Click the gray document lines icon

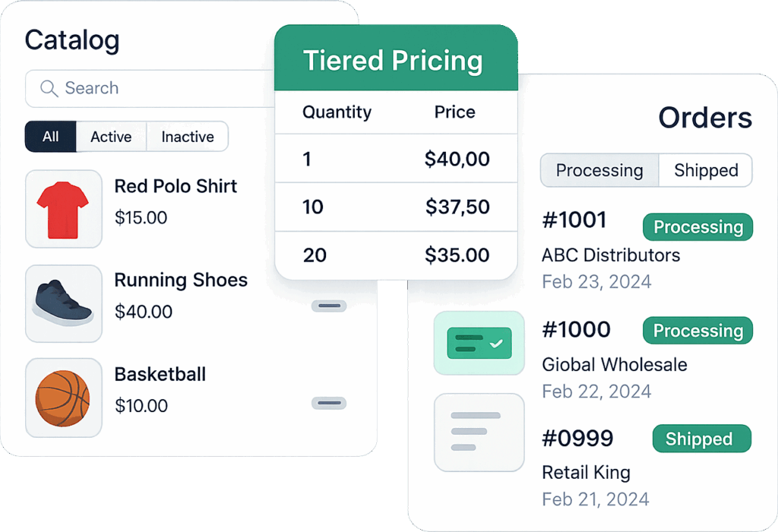click(479, 432)
